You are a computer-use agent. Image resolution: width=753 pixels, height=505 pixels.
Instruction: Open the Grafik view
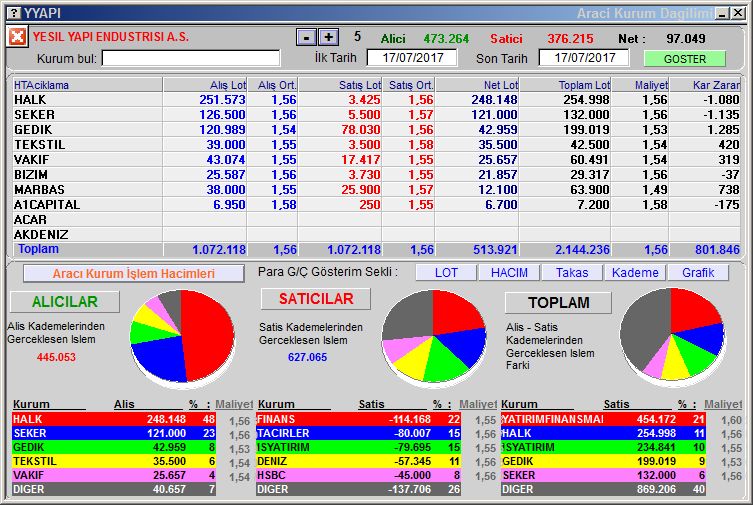tap(698, 273)
